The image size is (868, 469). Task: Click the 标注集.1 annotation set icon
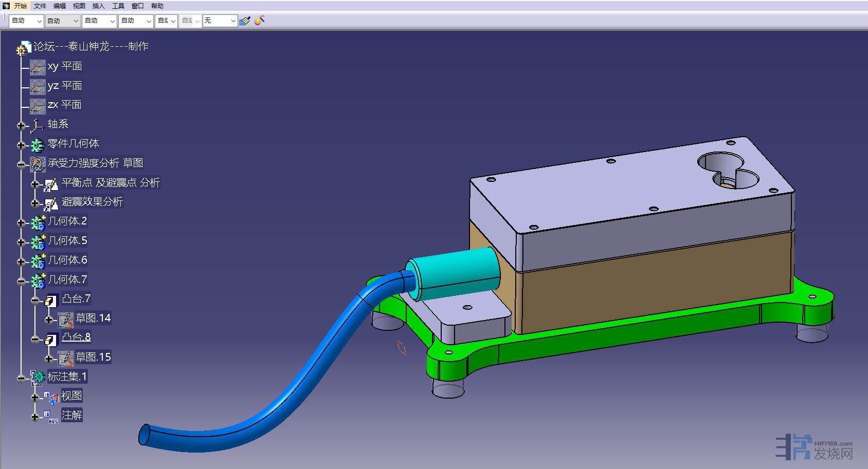[x=38, y=378]
